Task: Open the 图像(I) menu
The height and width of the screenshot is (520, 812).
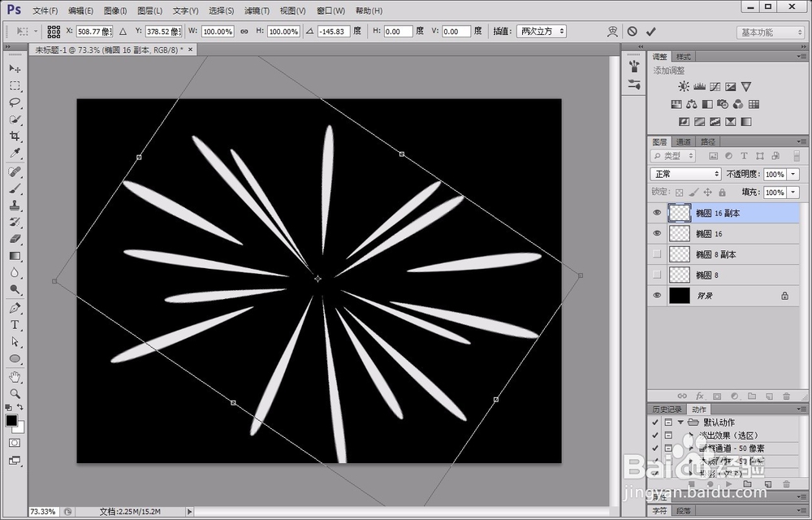Action: (115, 11)
